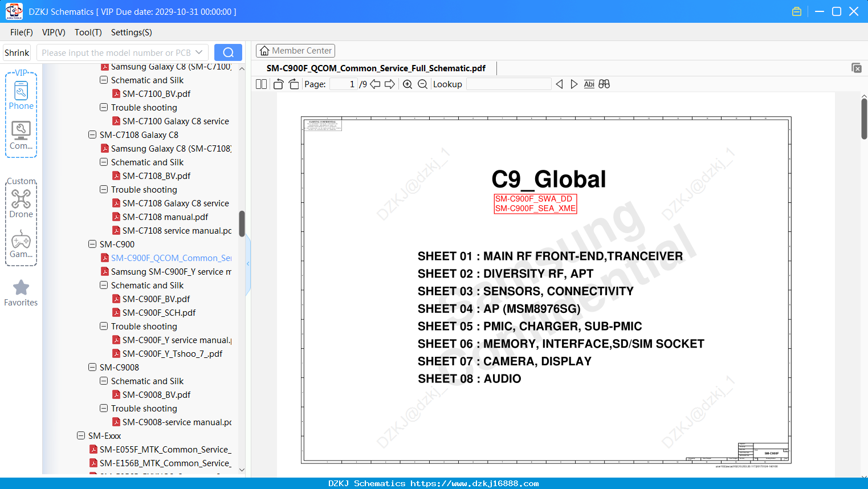Open SM-E055F_MTK_Common_Service file
The width and height of the screenshot is (868, 489).
pyautogui.click(x=165, y=449)
